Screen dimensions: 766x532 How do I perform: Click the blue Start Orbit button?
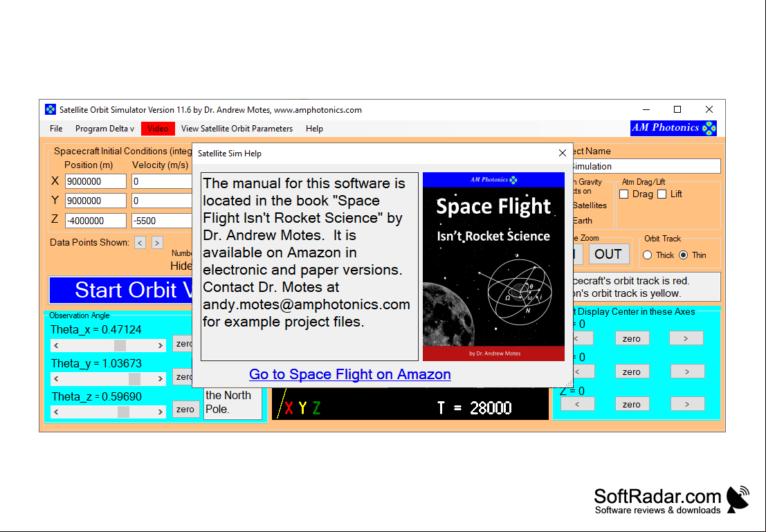pos(120,290)
